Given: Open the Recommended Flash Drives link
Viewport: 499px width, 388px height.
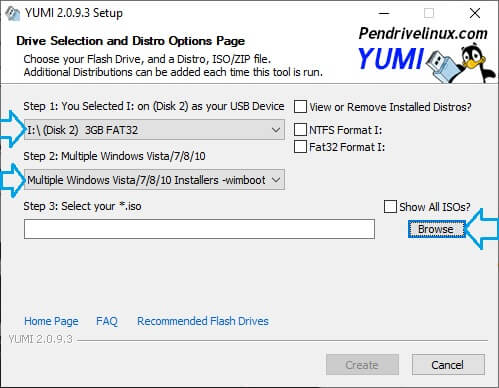Looking at the screenshot, I should [x=203, y=321].
